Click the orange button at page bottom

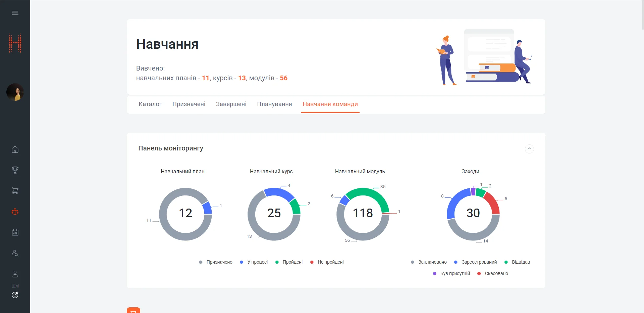(133, 311)
